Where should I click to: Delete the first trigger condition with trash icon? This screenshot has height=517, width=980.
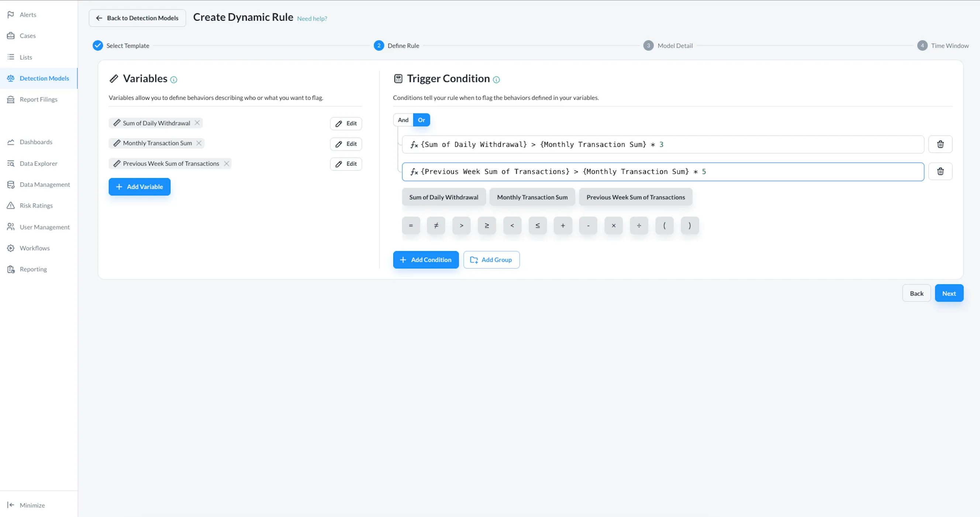click(x=940, y=145)
